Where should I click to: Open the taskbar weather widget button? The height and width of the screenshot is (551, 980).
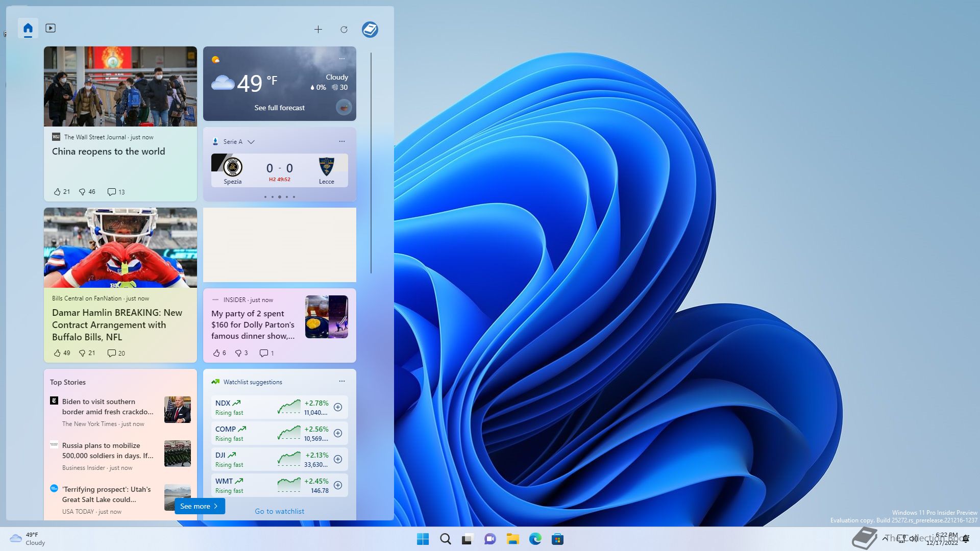[x=28, y=539]
